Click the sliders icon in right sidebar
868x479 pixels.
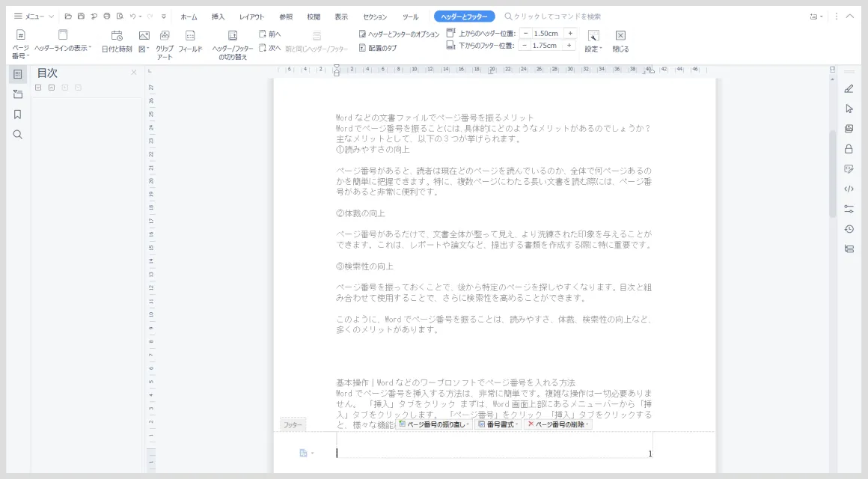(849, 209)
